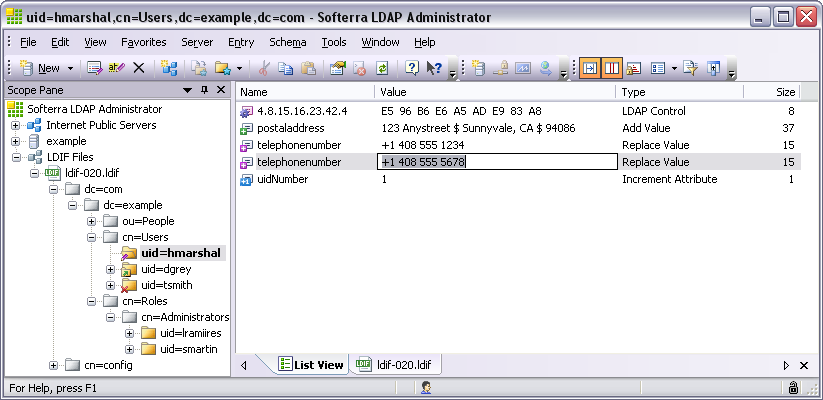The image size is (823, 400).
Task: Collapse the LDIF Files node
Action: point(15,157)
